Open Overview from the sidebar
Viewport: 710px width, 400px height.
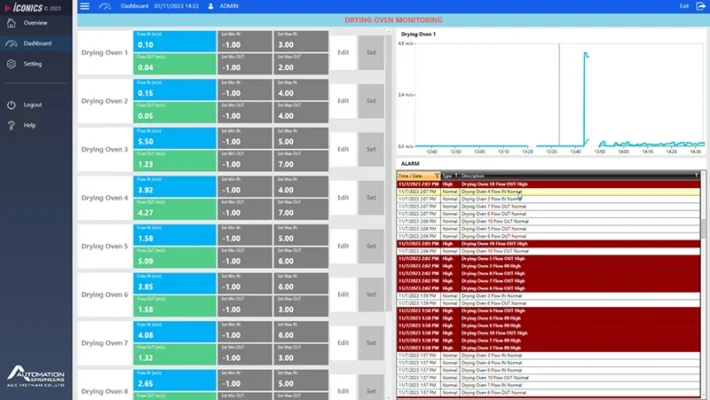35,22
